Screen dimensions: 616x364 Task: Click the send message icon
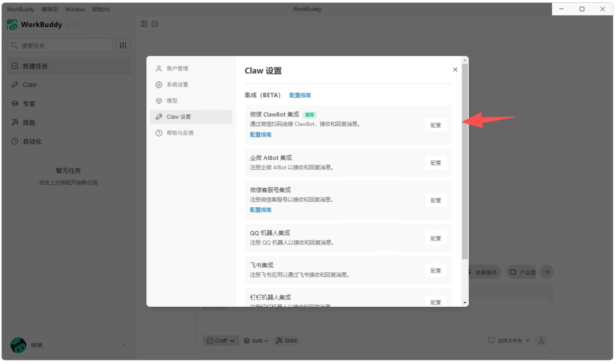coord(541,341)
